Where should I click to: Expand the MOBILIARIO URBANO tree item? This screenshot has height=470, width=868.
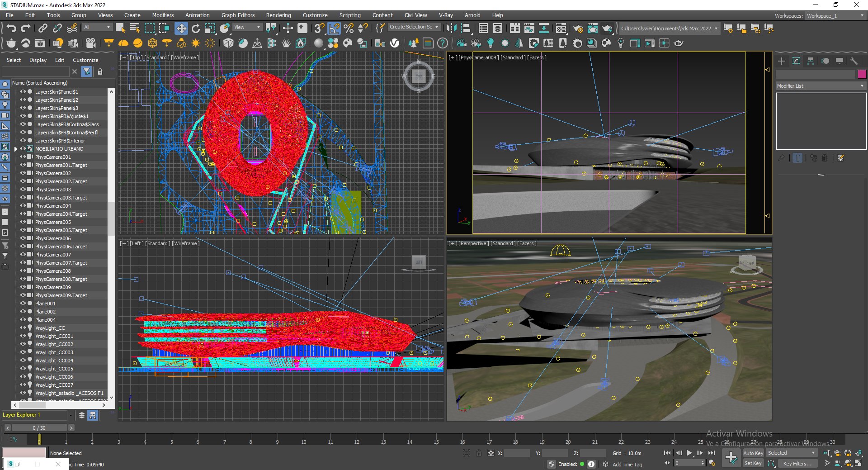point(16,149)
